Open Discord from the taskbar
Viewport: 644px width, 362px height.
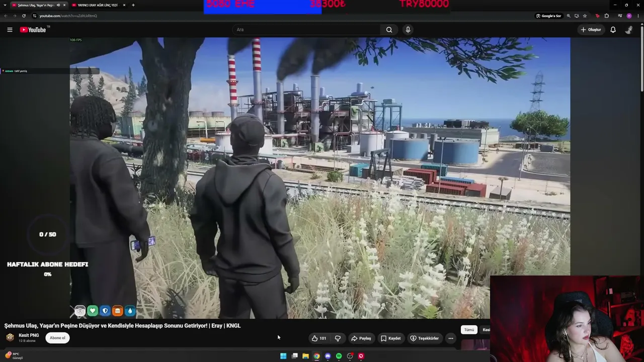pyautogui.click(x=328, y=356)
